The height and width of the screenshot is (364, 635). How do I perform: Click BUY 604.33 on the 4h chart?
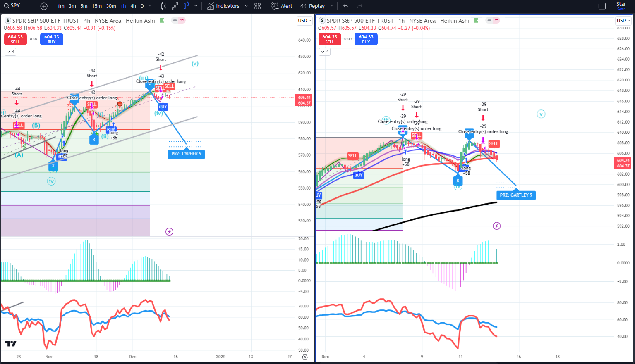(52, 39)
